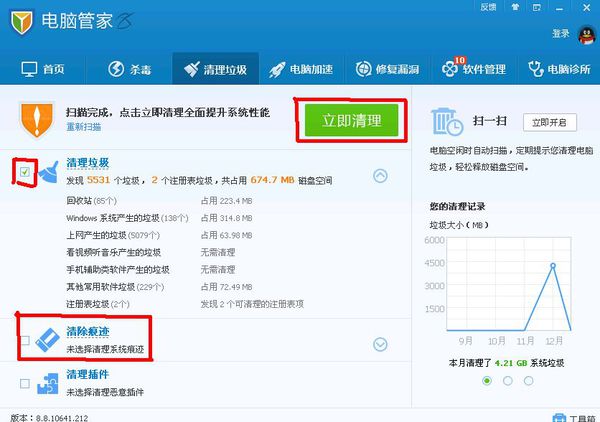
Task: Click the 登录 login link
Action: pos(561,34)
